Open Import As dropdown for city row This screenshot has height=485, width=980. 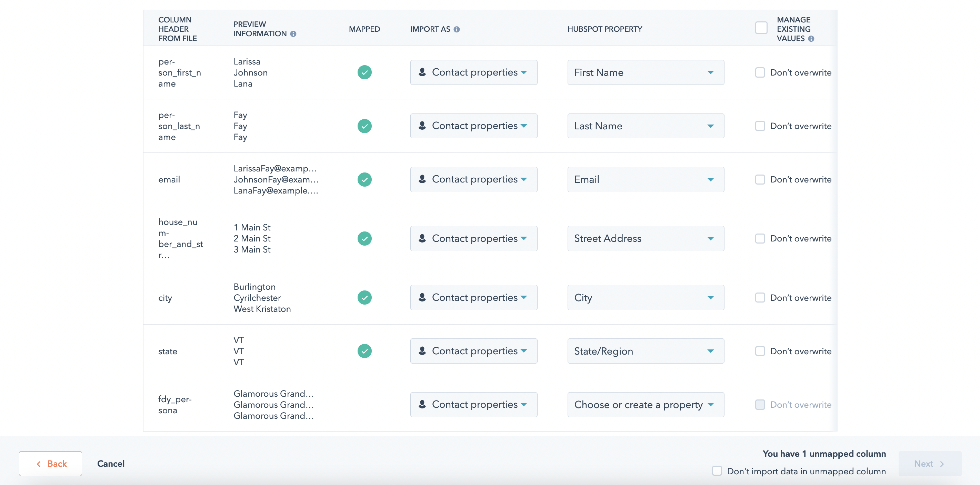click(x=474, y=297)
